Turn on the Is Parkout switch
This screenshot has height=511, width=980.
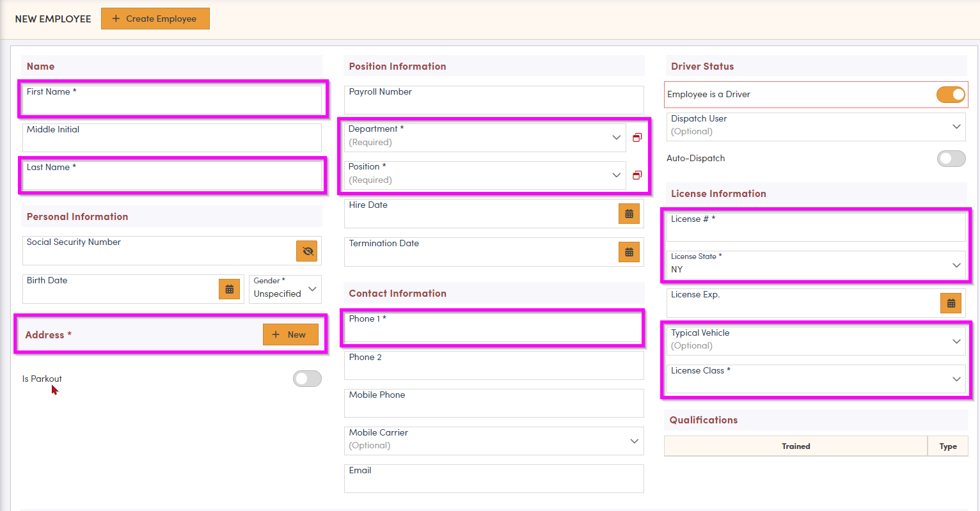coord(307,379)
